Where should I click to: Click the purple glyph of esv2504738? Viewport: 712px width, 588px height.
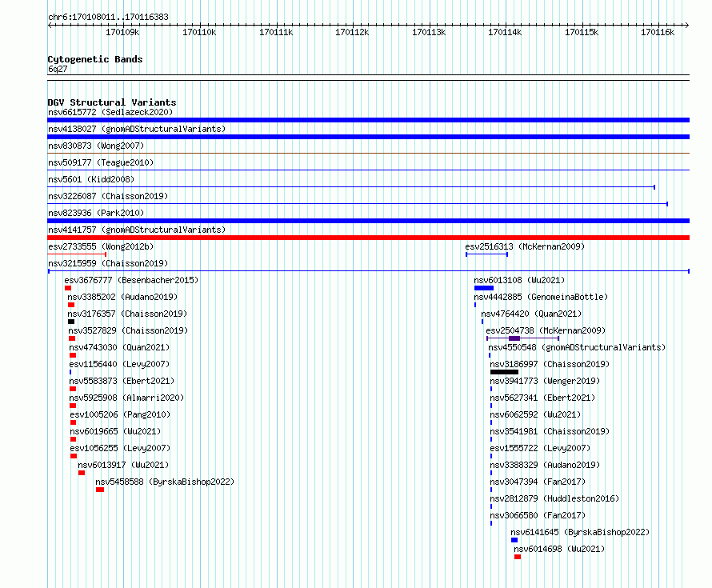point(522,338)
